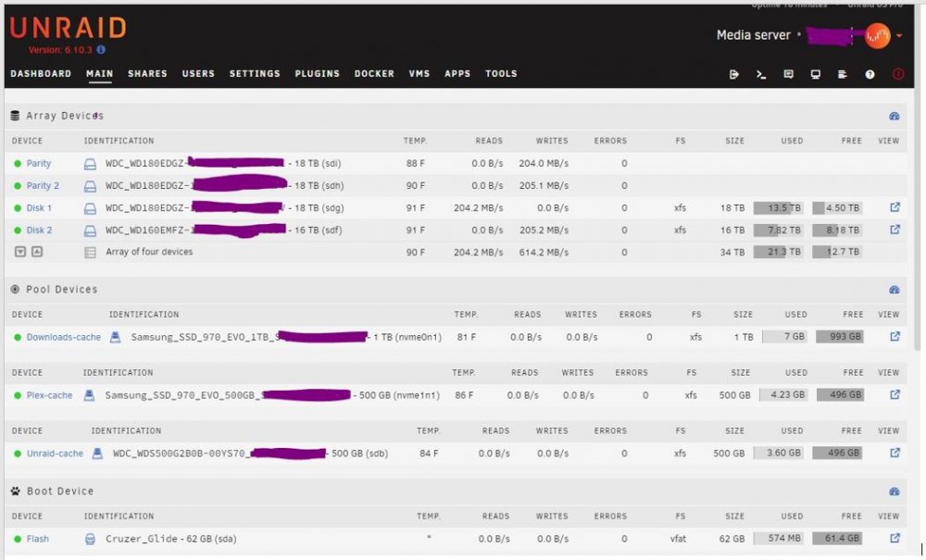Open the Apps tab
This screenshot has width=926, height=560.
point(457,74)
